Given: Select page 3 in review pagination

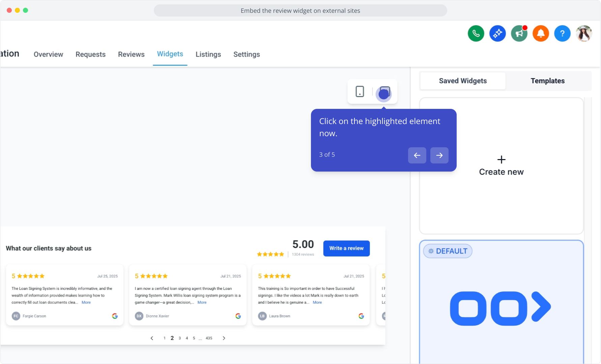Looking at the screenshot, I should pyautogui.click(x=179, y=338).
